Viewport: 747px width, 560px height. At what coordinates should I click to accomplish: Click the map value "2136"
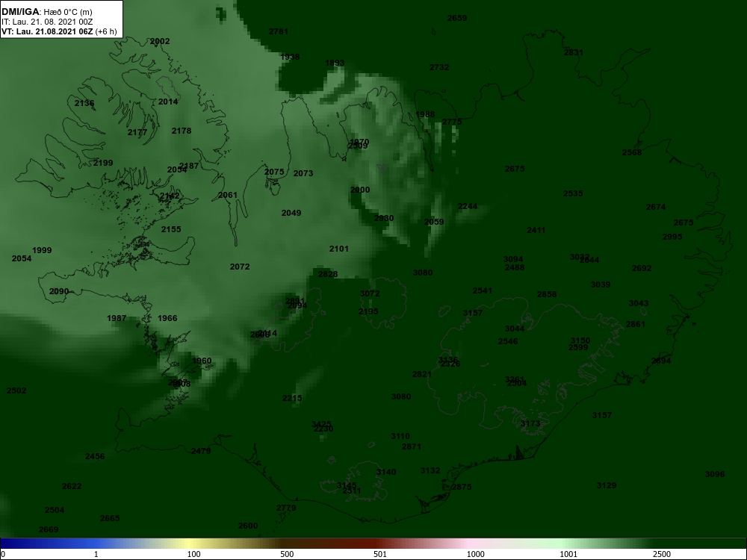(x=84, y=103)
